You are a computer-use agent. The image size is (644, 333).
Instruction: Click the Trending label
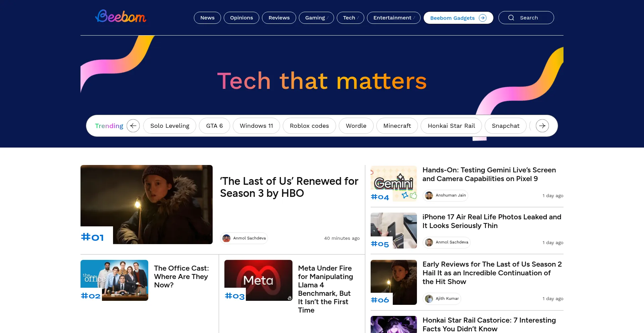[x=109, y=126]
